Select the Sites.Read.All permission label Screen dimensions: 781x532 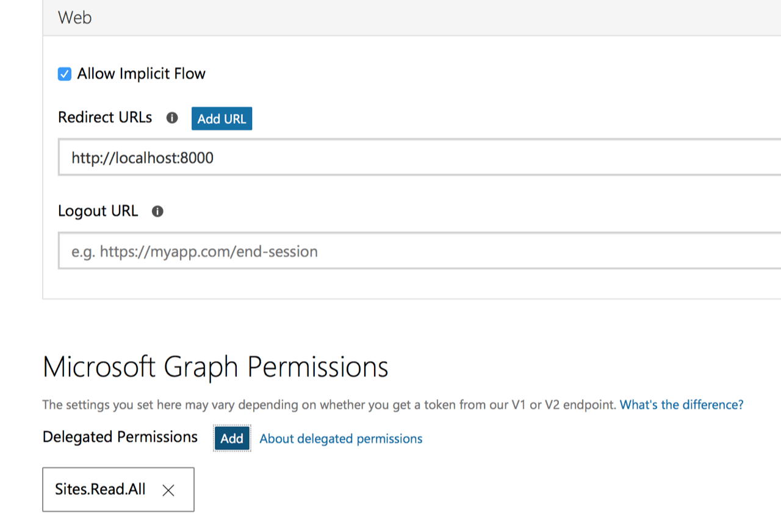pyautogui.click(x=100, y=489)
